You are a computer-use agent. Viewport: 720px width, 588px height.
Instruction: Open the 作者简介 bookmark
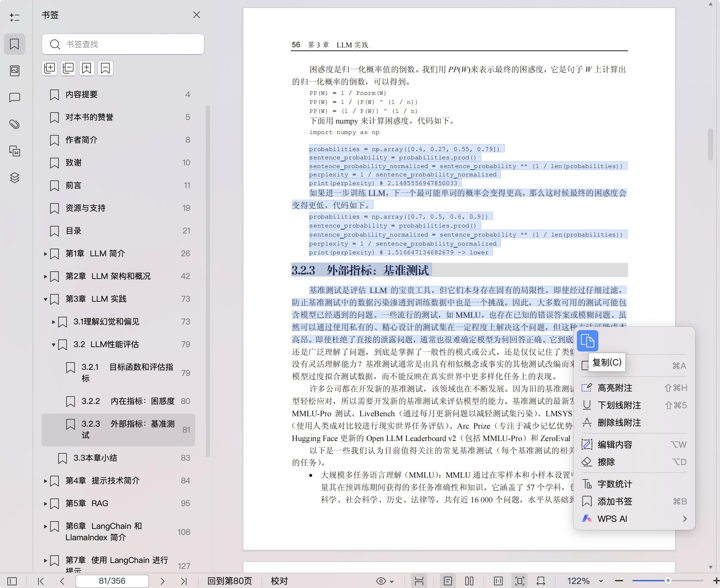[x=118, y=140]
